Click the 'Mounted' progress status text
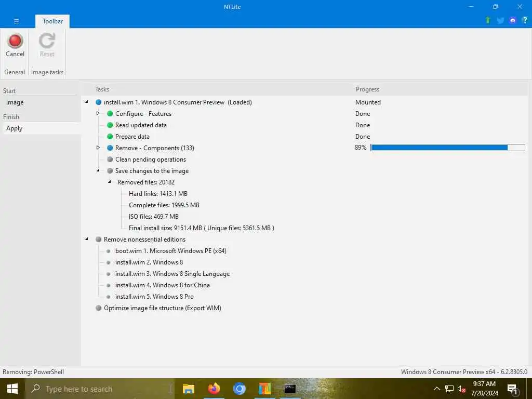 pos(368,102)
